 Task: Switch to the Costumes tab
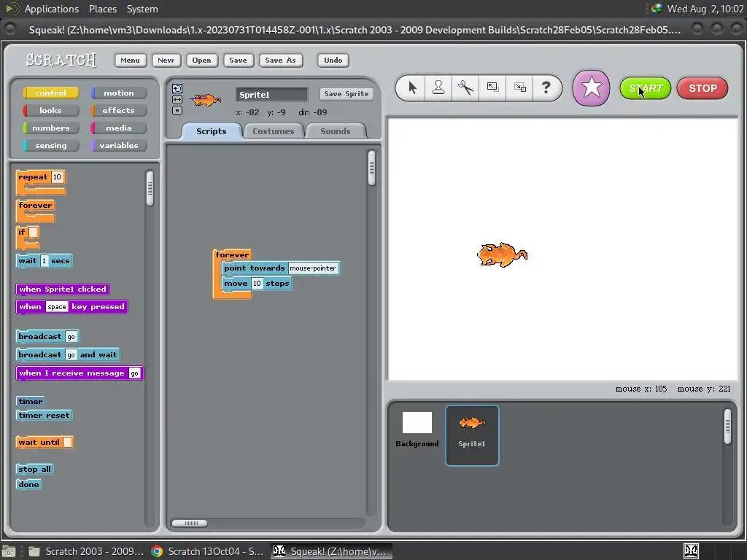(x=274, y=131)
